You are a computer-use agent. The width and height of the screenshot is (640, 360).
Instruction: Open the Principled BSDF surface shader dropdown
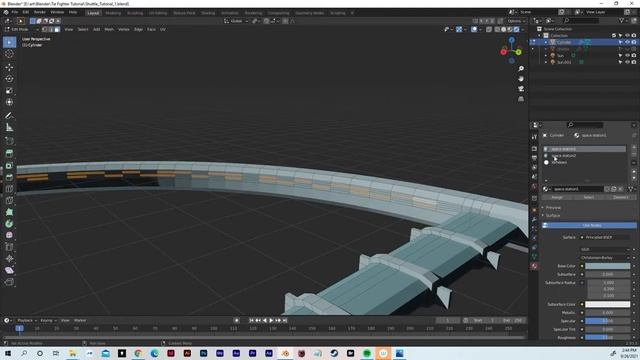click(604, 237)
